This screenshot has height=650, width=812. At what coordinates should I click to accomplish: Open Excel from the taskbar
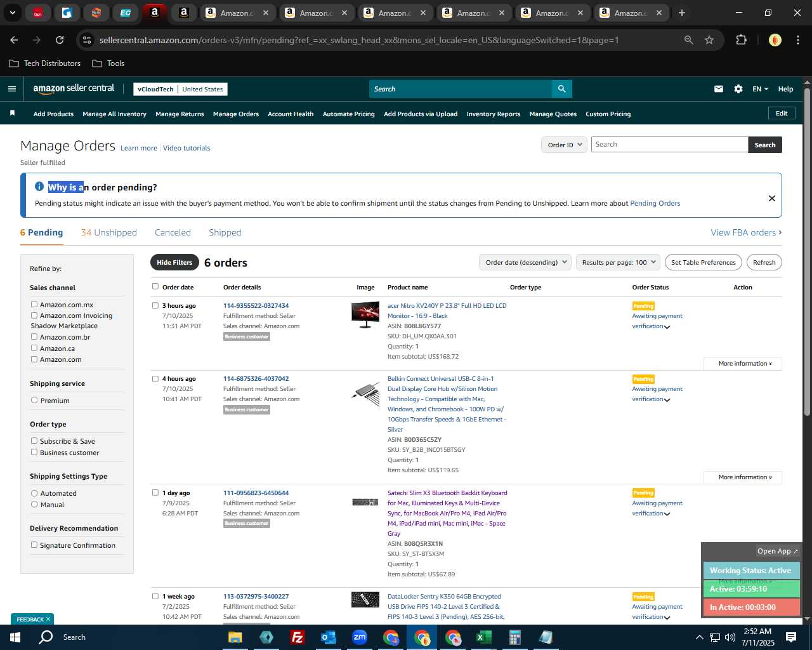coord(483,637)
